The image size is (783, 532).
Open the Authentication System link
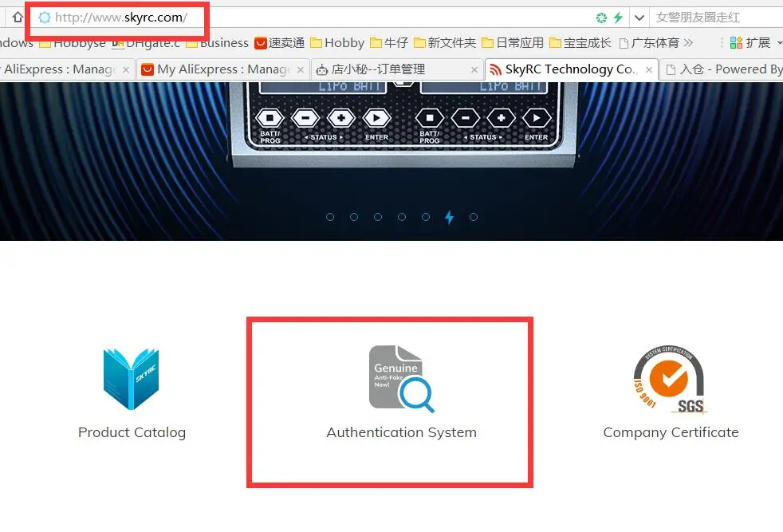tap(402, 432)
